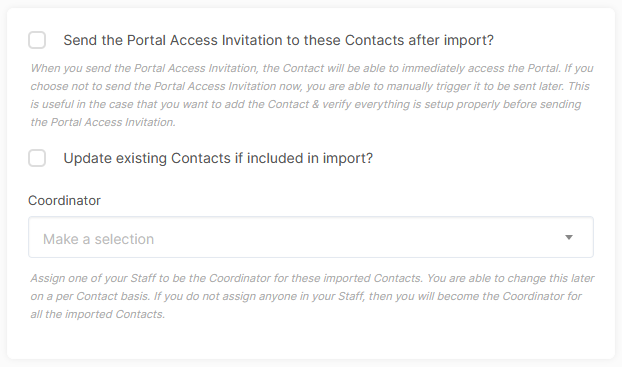
Task: Toggle updating existing contacts on import
Action: click(37, 158)
